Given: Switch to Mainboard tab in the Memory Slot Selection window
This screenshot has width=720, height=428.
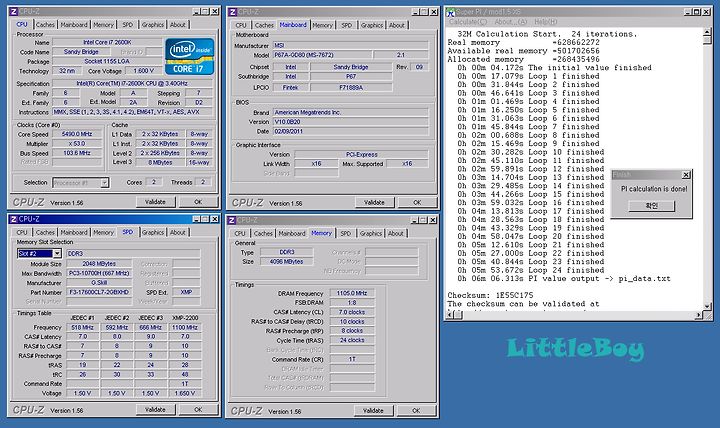Looking at the screenshot, I should tap(73, 232).
